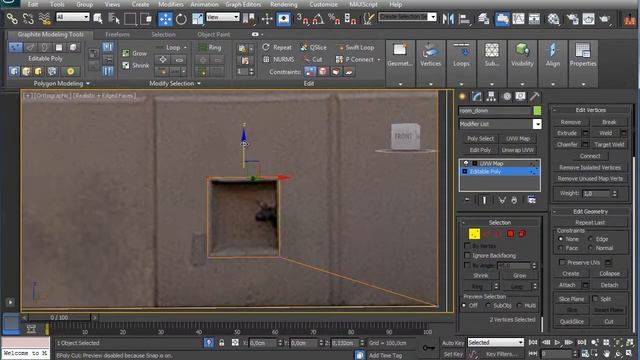Click the Collapse button
The image size is (640, 360).
click(609, 273)
